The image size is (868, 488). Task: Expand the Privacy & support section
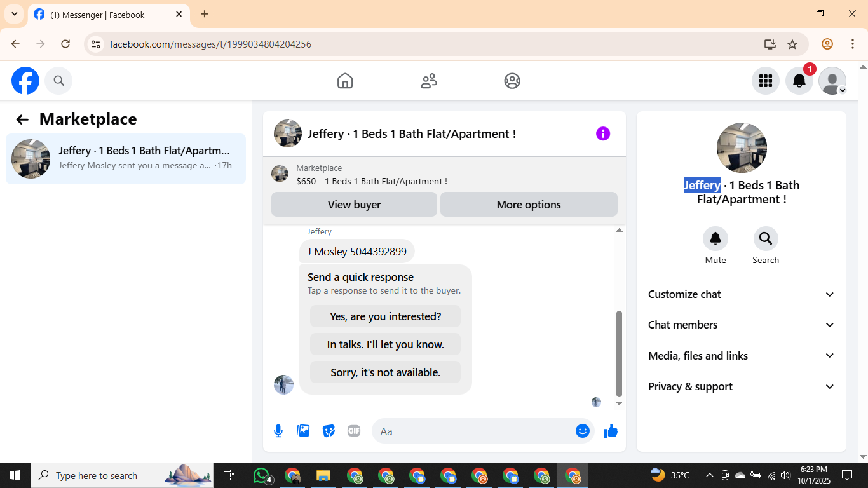pyautogui.click(x=742, y=386)
